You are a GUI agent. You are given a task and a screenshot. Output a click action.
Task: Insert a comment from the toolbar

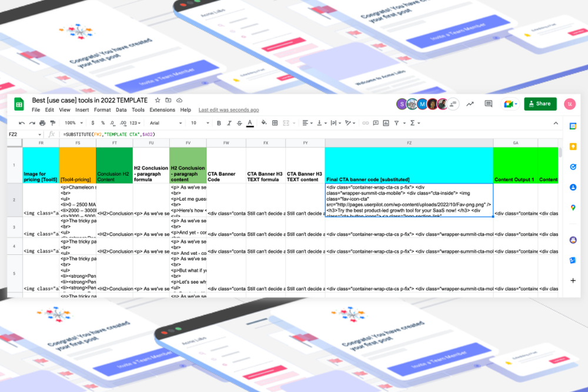pyautogui.click(x=375, y=123)
